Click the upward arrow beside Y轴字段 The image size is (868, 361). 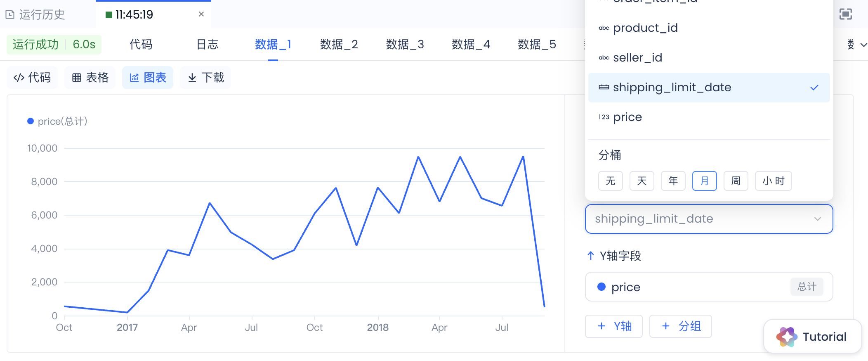click(590, 256)
